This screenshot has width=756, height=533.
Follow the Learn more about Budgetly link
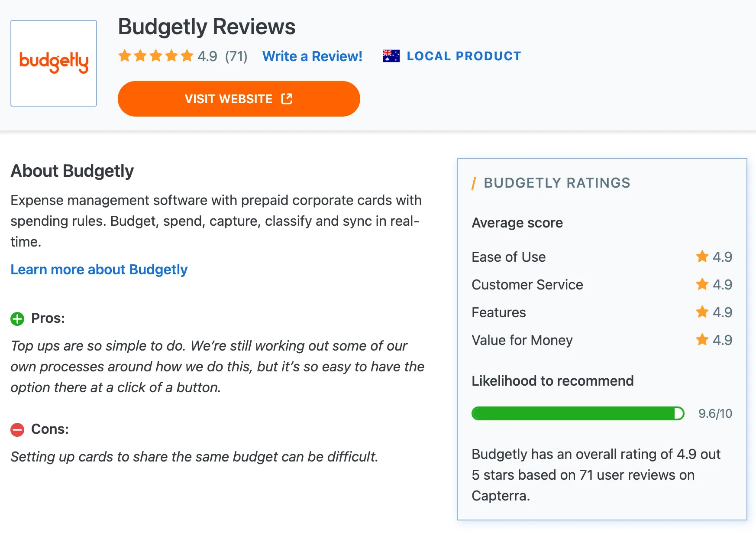pyautogui.click(x=99, y=270)
